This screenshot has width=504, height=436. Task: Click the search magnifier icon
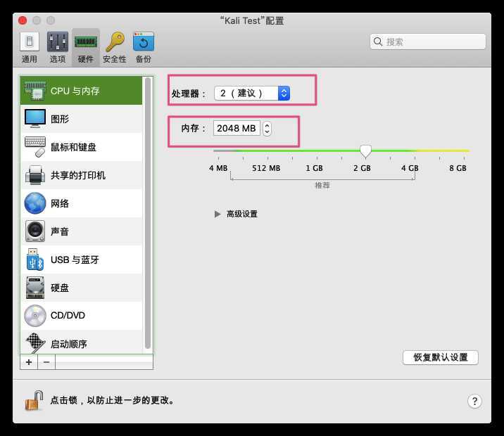[x=378, y=41]
